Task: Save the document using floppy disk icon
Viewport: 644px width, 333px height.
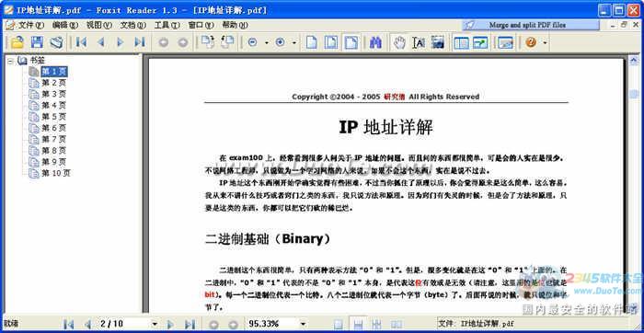Action: pos(38,42)
